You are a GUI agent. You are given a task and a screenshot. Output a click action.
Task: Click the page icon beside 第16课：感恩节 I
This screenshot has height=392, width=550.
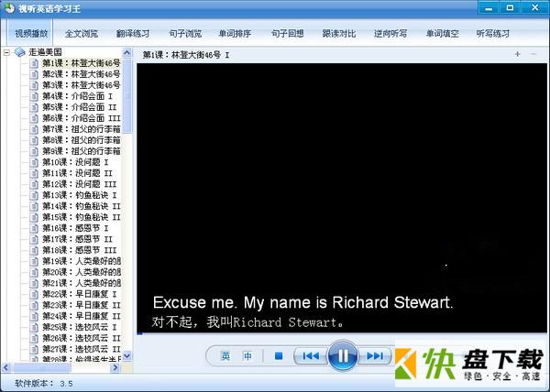[x=34, y=228]
